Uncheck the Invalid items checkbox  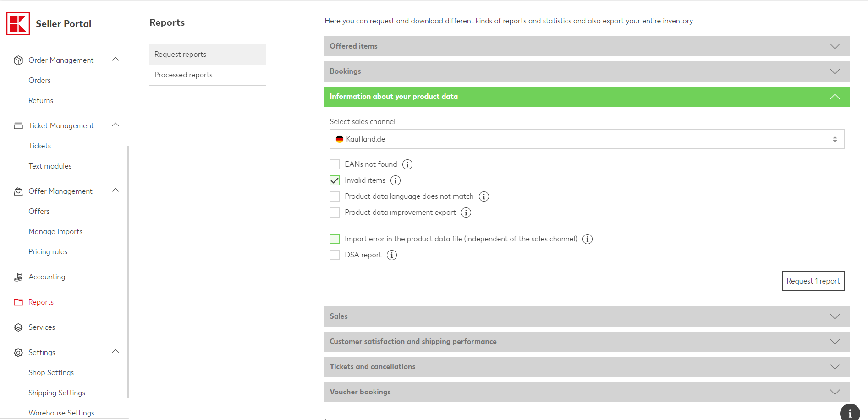(335, 180)
